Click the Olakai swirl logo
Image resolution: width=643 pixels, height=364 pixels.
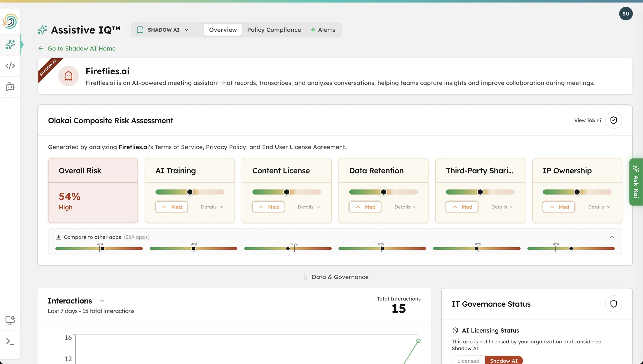click(x=10, y=21)
